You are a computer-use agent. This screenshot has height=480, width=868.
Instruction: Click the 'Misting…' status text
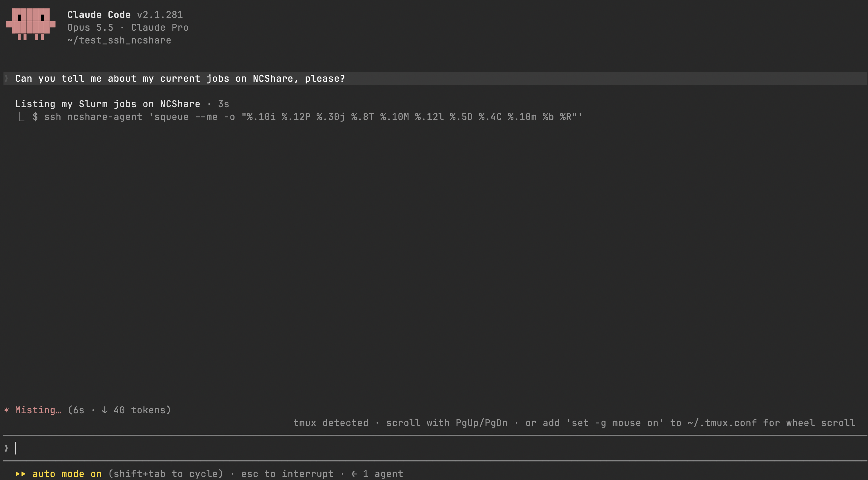pos(38,410)
